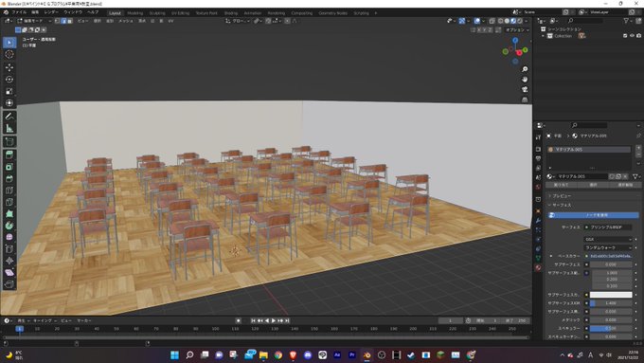Select the Edge Slide tool
The width and height of the screenshot is (644, 363).
pyautogui.click(x=9, y=249)
